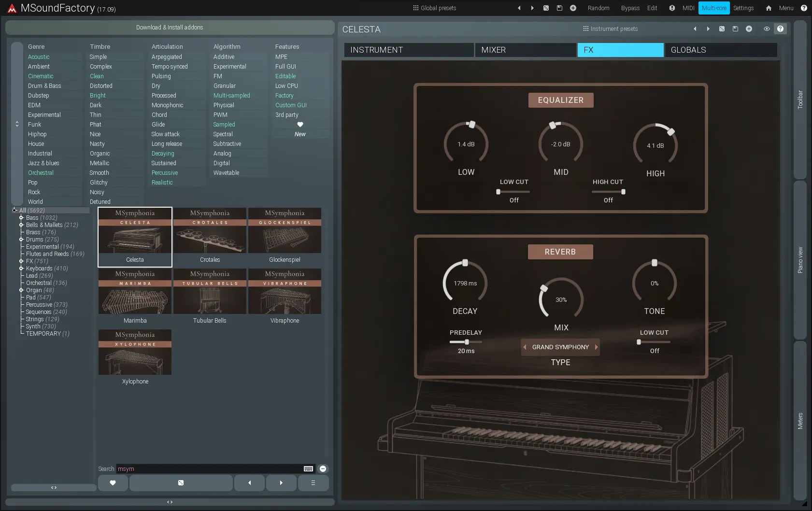This screenshot has height=511, width=812.
Task: Toggle the Acoustic genre filter
Action: point(39,57)
